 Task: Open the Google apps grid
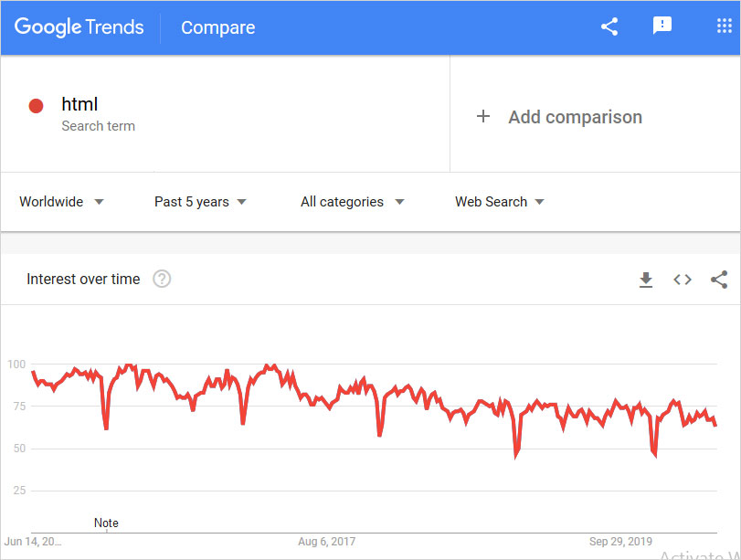tap(725, 26)
